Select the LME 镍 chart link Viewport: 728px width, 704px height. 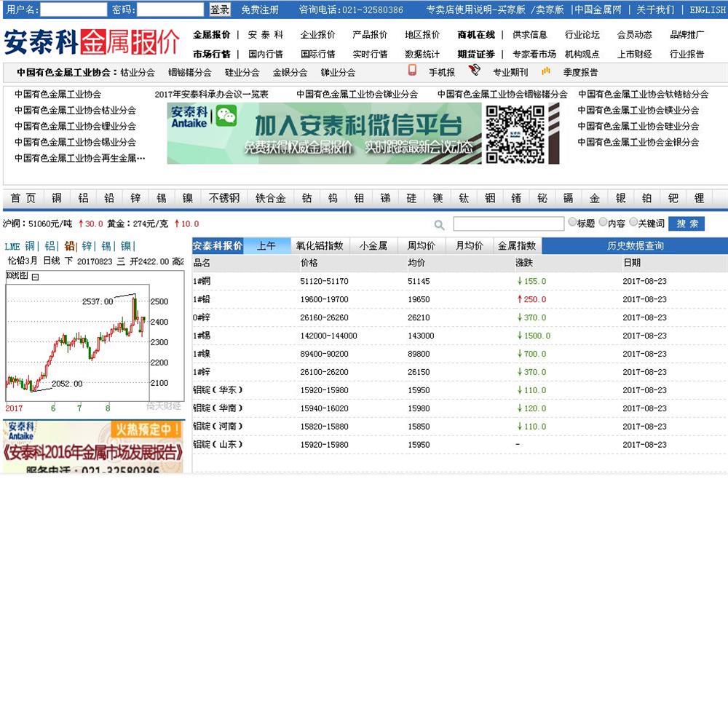125,246
